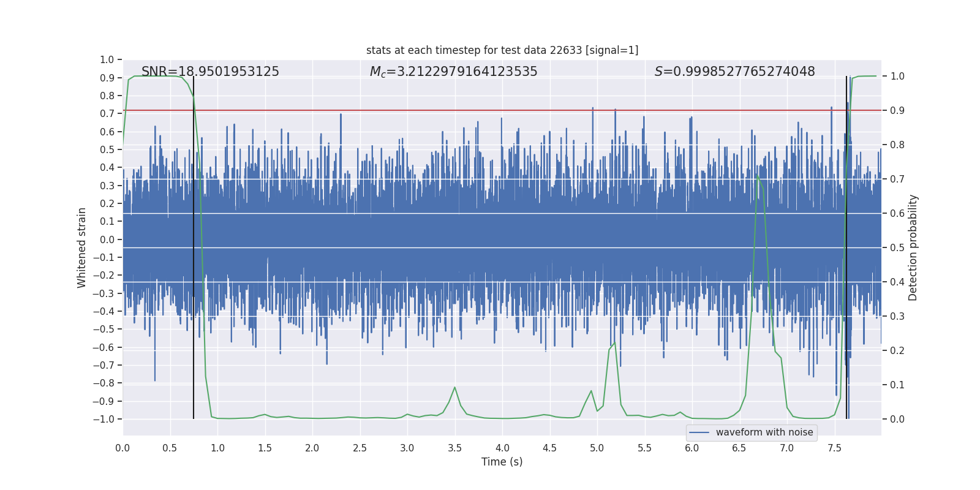This screenshot has height=490, width=980.
Task: Click the blue line sample in the legend
Action: tap(699, 432)
